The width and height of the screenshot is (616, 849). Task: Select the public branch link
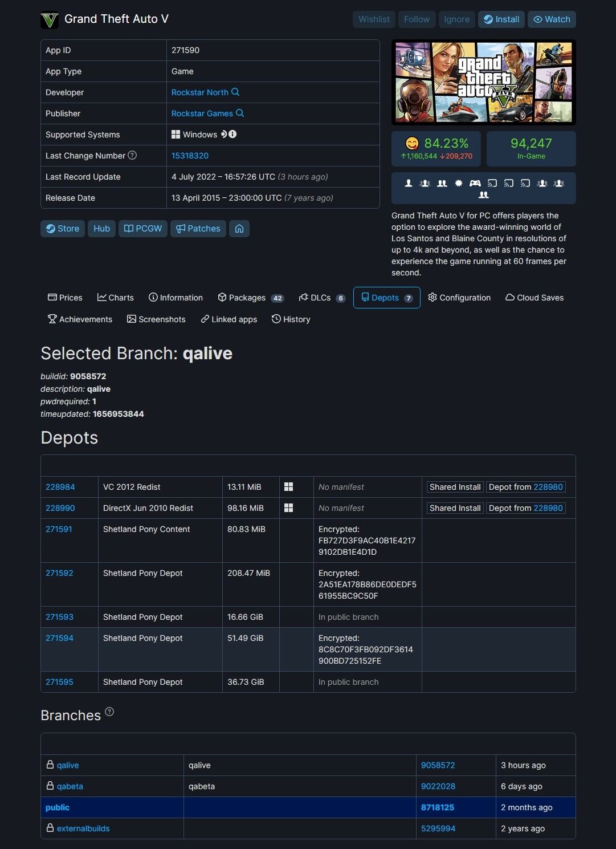tap(58, 807)
